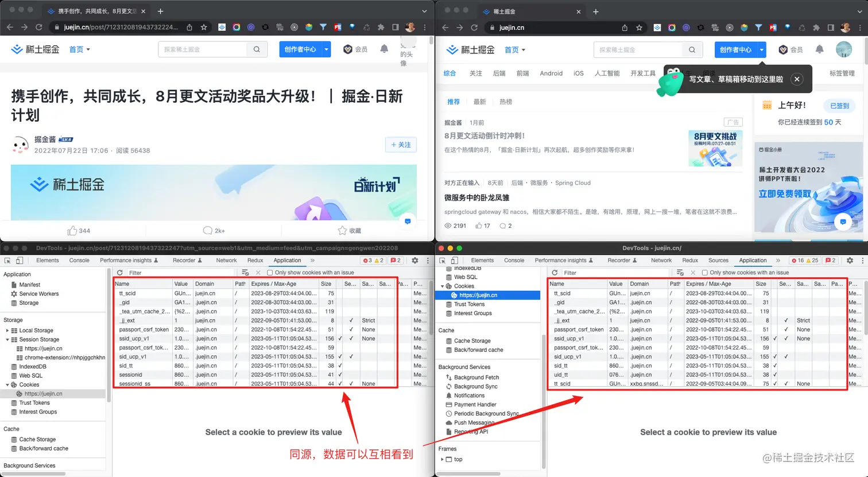Open the comments via the 2k+ bubble icon
Screen dimensions: 868x477
[208, 230]
